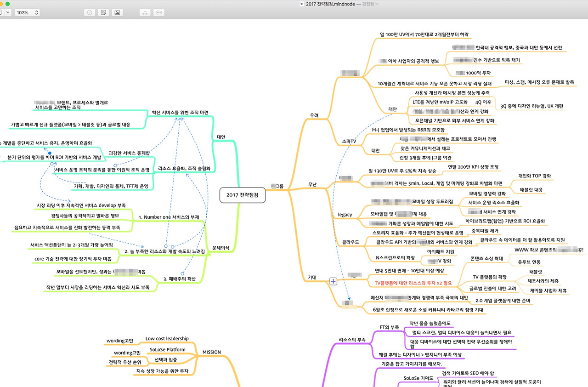Select 연내 5만대 판매 node
Screen dimensions: 588x387
click(409, 271)
